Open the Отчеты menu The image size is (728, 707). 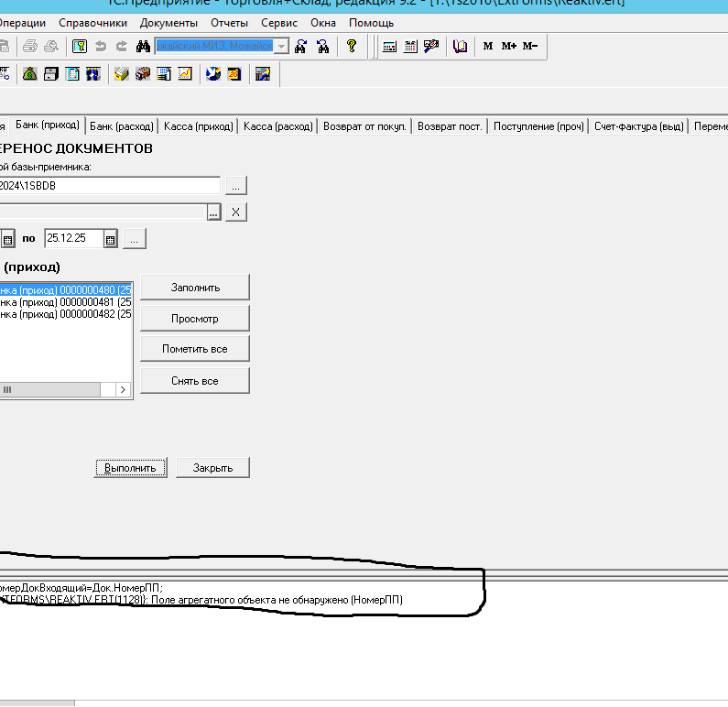coord(229,23)
